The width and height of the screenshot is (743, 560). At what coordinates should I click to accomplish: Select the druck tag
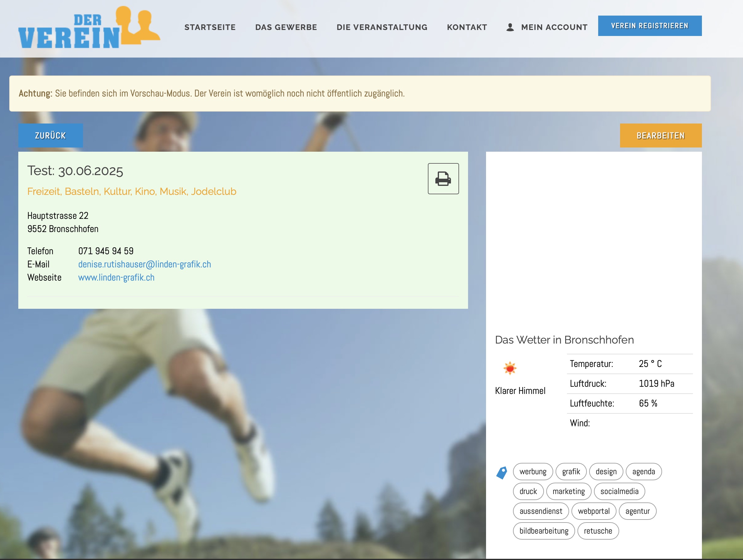528,491
